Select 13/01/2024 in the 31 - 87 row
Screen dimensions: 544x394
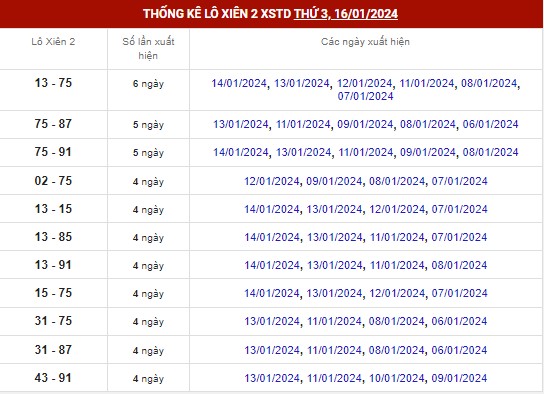coord(272,350)
